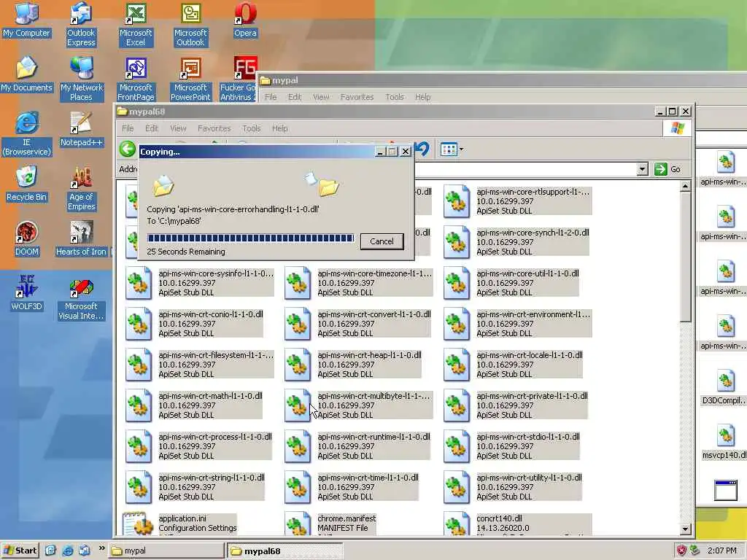747x560 pixels.
Task: Open the My Computer desktop icon
Action: 26,20
